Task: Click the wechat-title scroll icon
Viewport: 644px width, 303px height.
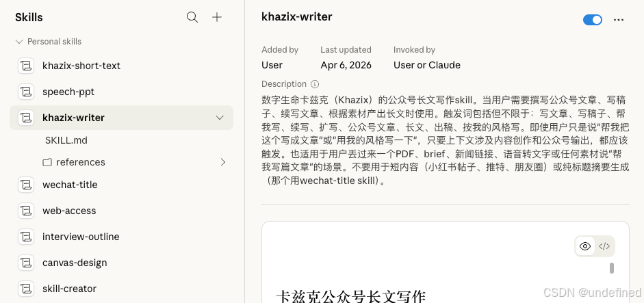Action: 26,185
